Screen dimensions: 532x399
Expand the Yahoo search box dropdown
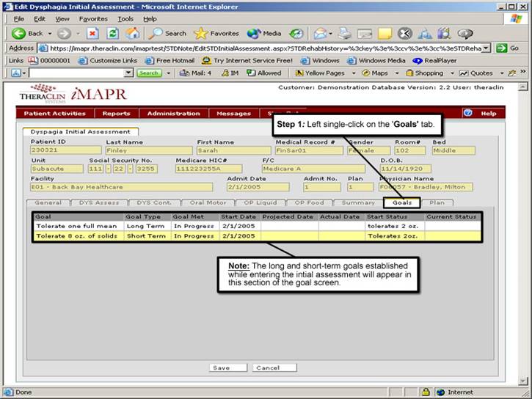pos(129,73)
